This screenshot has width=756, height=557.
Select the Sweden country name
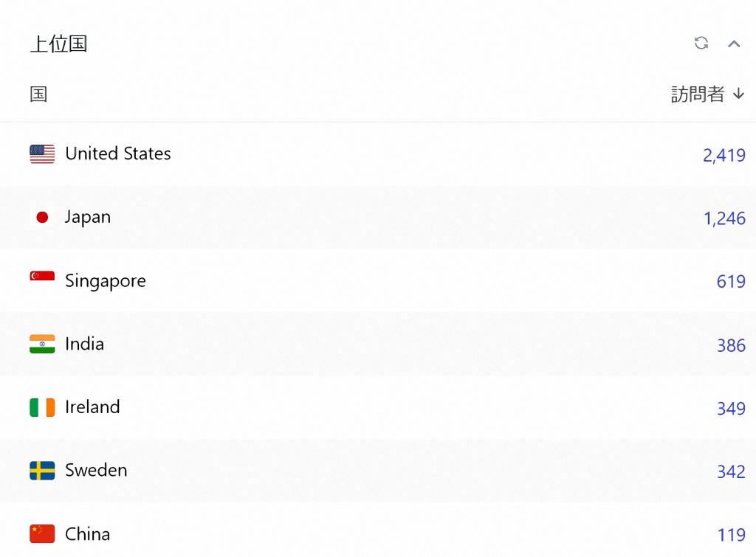point(96,471)
